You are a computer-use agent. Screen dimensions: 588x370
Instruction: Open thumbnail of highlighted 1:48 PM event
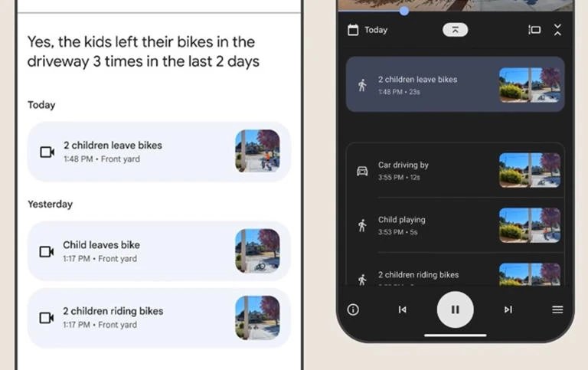(530, 85)
